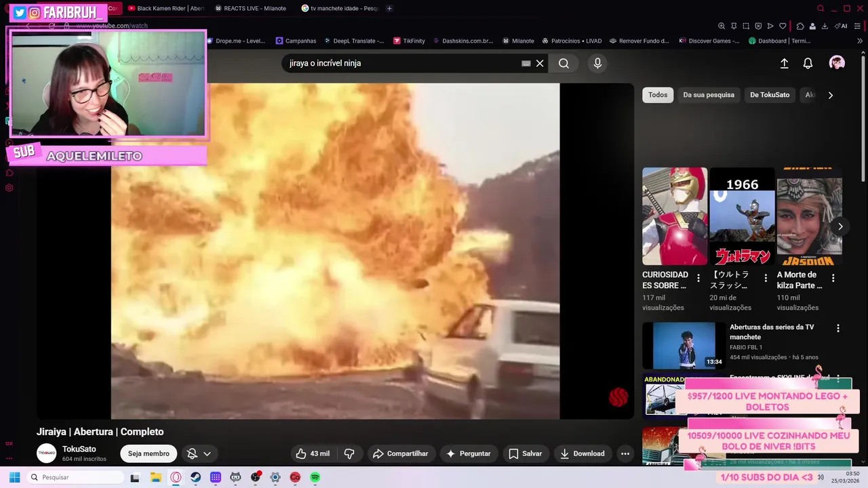Select the Todos filter chip
Screen dimensions: 868x488
(x=658, y=95)
